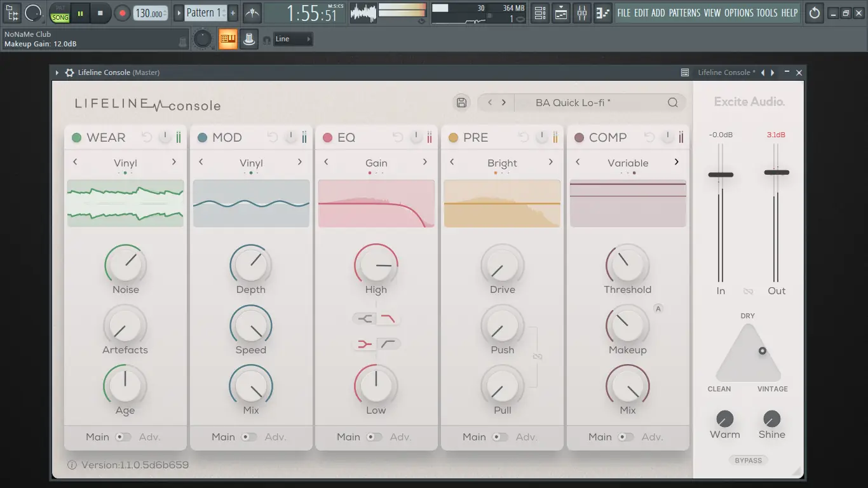868x488 pixels.
Task: Click the save preset floppy disk icon
Action: (462, 102)
